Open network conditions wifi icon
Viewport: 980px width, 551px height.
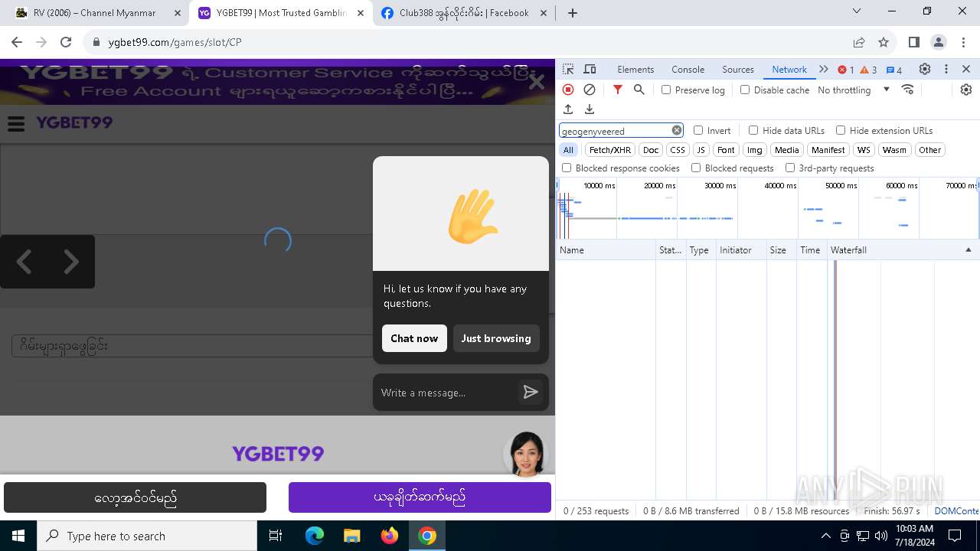[908, 90]
